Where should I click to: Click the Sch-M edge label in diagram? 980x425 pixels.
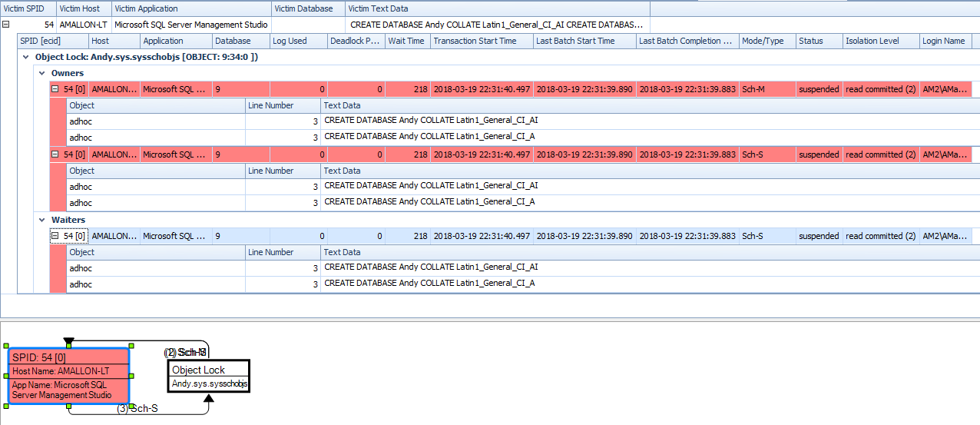pos(187,352)
